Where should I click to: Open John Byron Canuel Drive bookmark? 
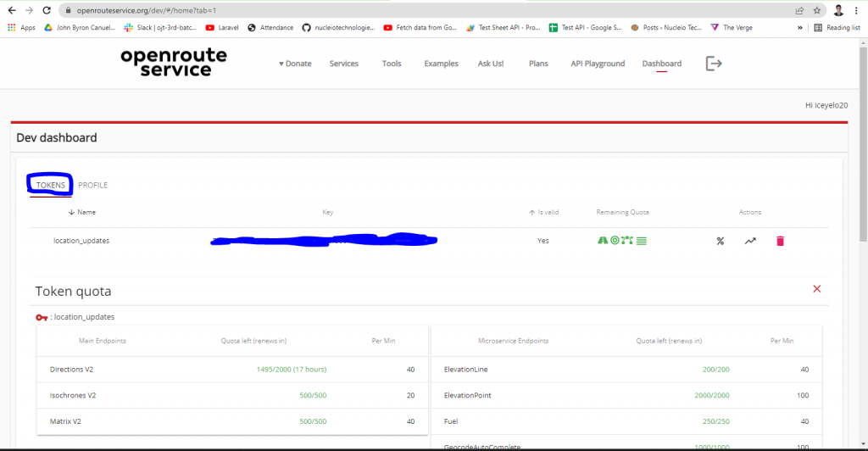coord(80,28)
